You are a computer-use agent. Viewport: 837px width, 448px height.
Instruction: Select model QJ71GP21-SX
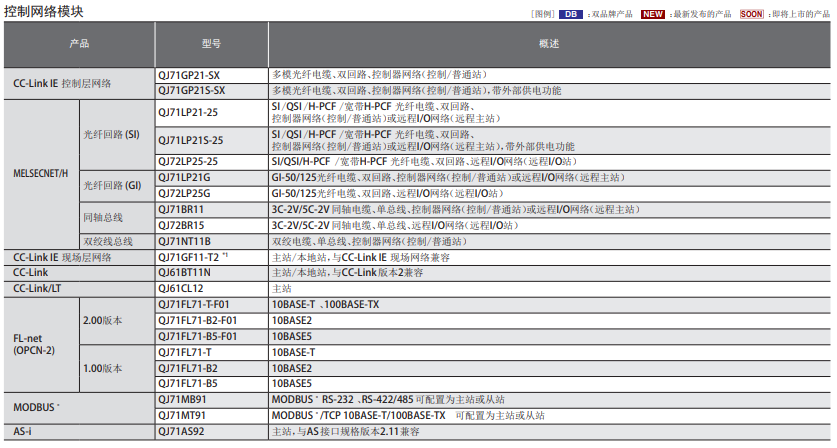(x=189, y=75)
